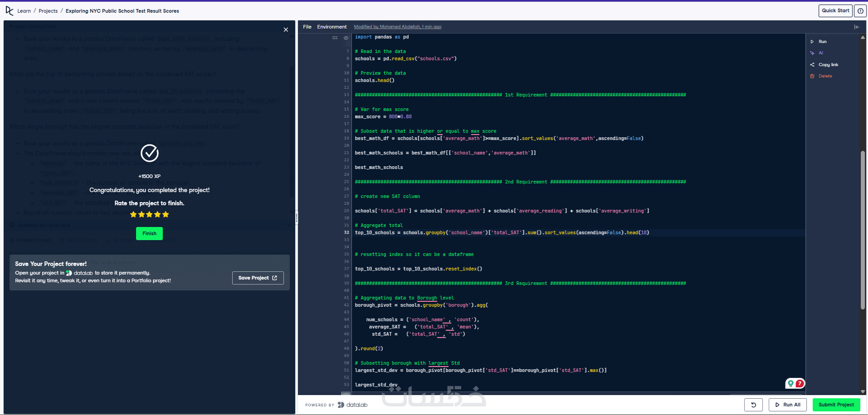Rate the project two stars

[141, 214]
